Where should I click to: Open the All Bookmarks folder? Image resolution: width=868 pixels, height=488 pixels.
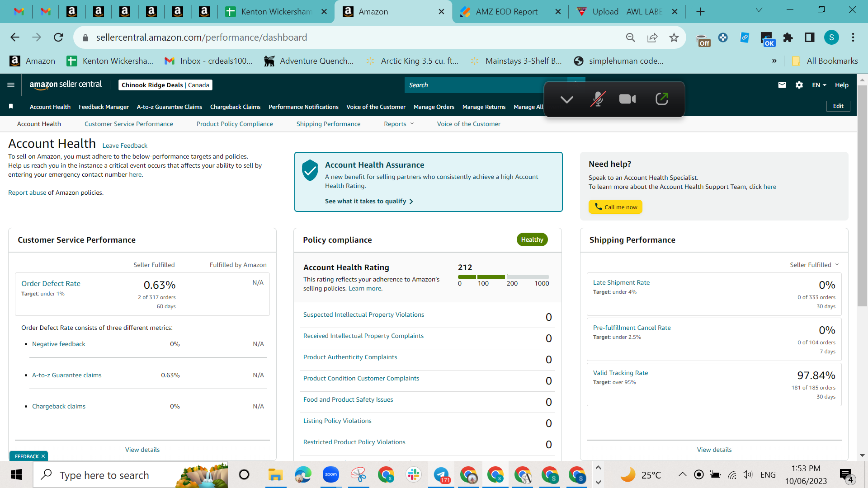click(x=825, y=61)
